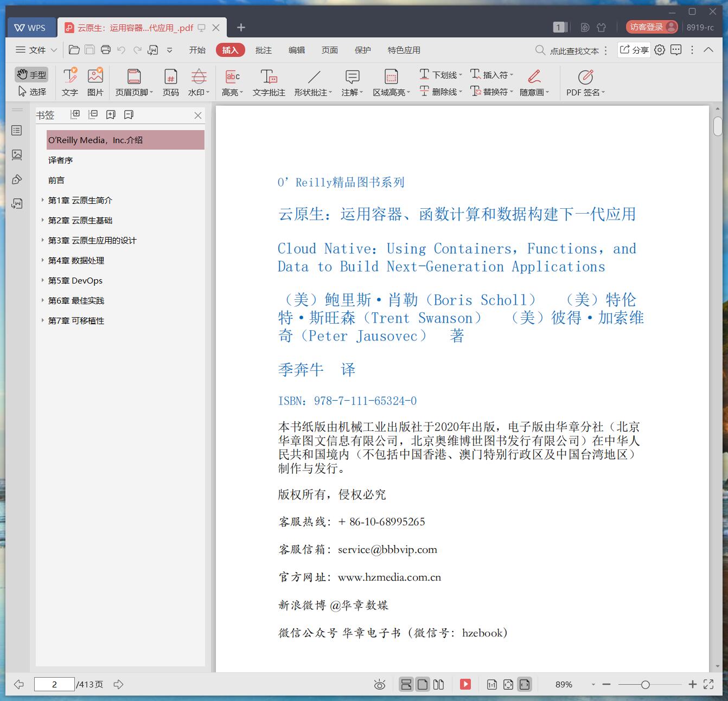Image resolution: width=728 pixels, height=701 pixels.
Task: Open settings gear in the top toolbar
Action: pyautogui.click(x=660, y=50)
